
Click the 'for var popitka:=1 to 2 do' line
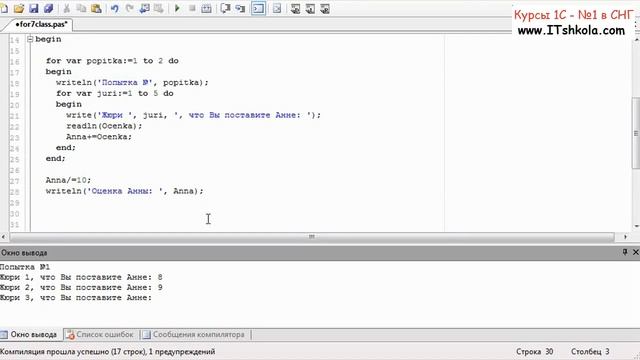point(112,61)
